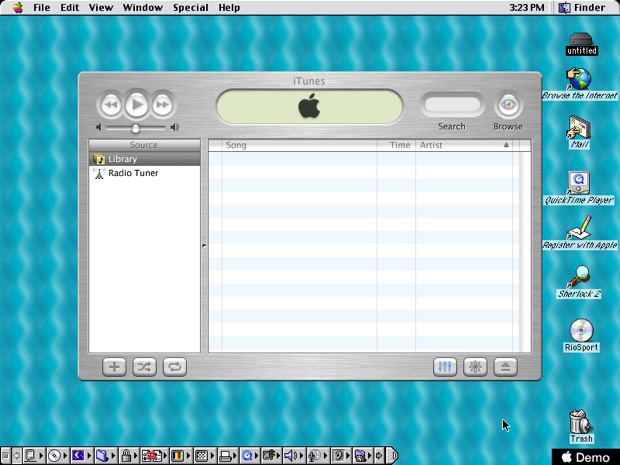The width and height of the screenshot is (620, 465).
Task: Click the iTunes volume slider knob
Action: 136,128
